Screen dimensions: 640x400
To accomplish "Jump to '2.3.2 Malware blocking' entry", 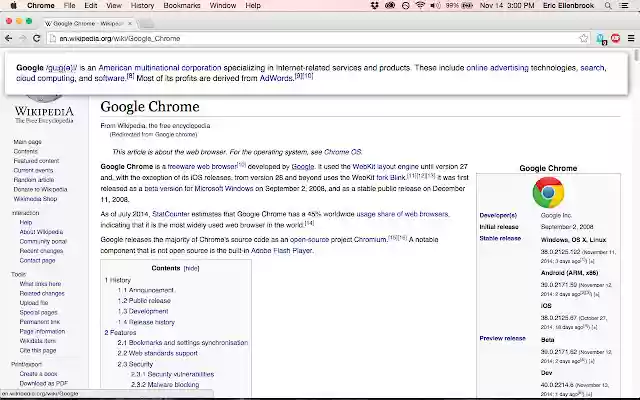I will coord(165,384).
